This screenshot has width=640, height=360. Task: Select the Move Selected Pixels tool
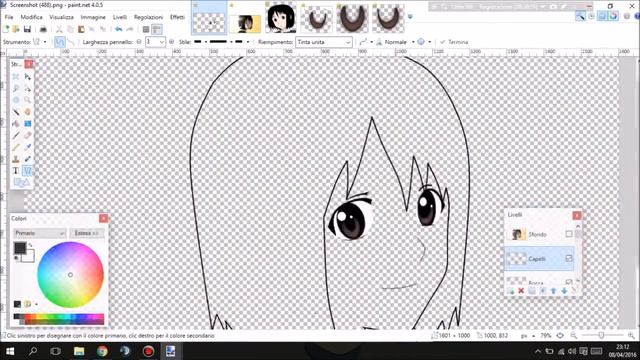27,77
